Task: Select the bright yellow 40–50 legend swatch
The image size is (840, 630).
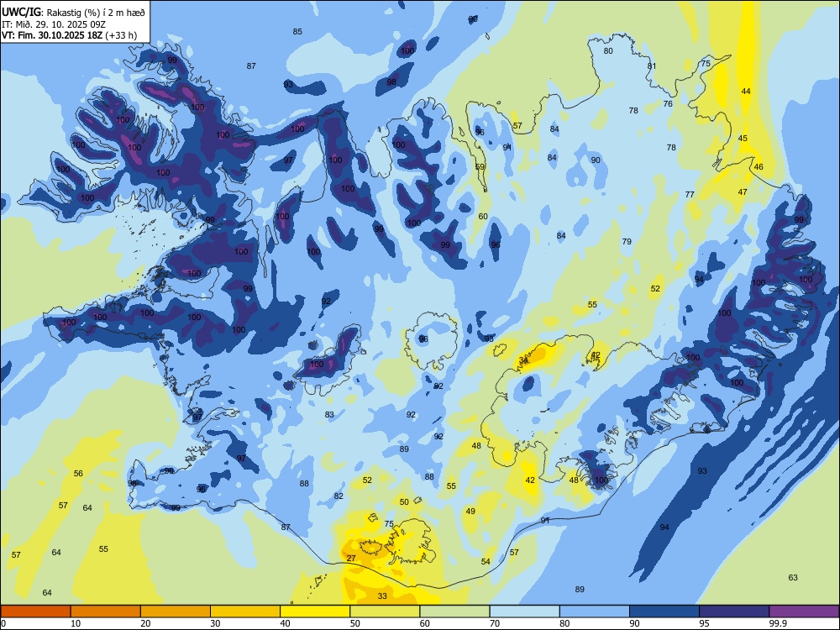Action: point(315,612)
